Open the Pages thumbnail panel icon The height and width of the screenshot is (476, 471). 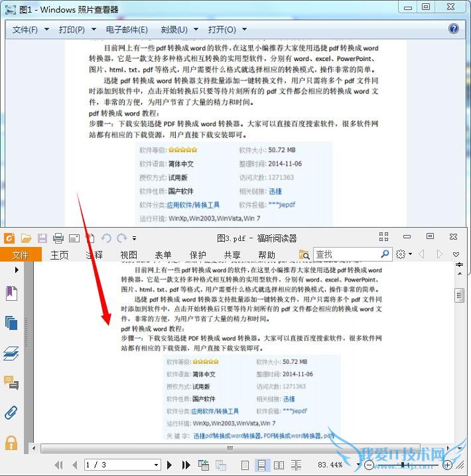coord(11,323)
